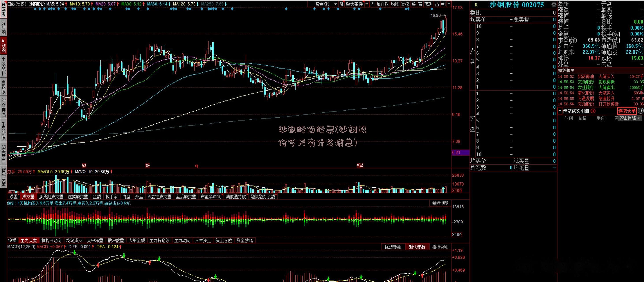Select the 换手率 tab
644x282 pixels.
coord(112,197)
